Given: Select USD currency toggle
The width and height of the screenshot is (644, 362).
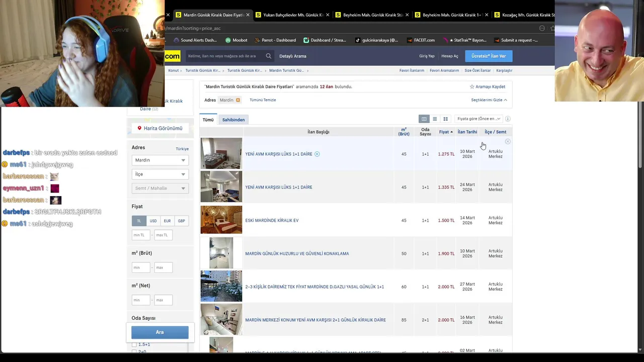Looking at the screenshot, I should tap(153, 221).
